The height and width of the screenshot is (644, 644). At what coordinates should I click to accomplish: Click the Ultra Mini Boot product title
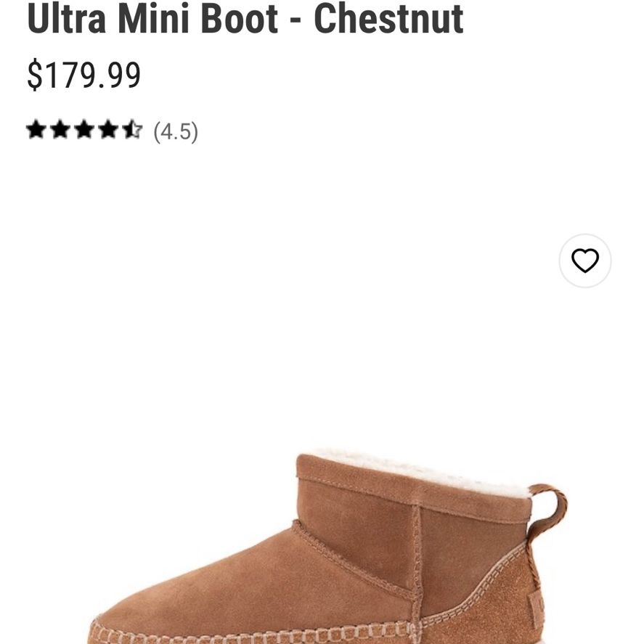(x=245, y=18)
